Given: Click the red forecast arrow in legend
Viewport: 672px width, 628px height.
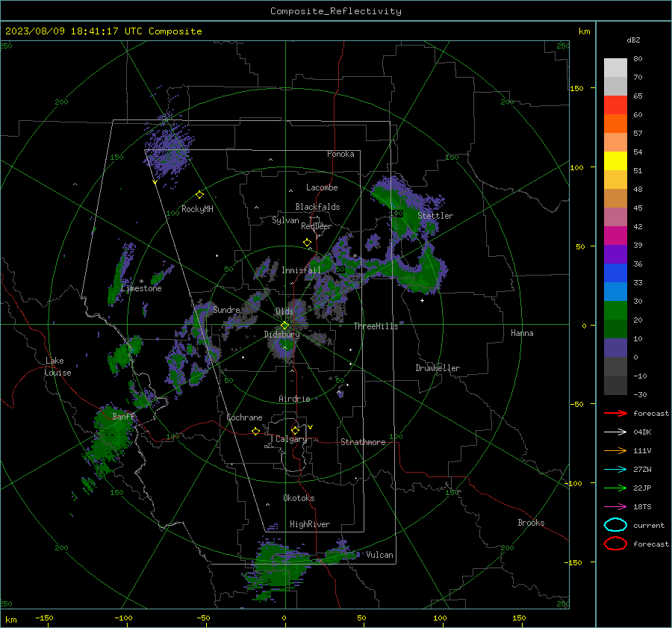Looking at the screenshot, I should (x=615, y=413).
